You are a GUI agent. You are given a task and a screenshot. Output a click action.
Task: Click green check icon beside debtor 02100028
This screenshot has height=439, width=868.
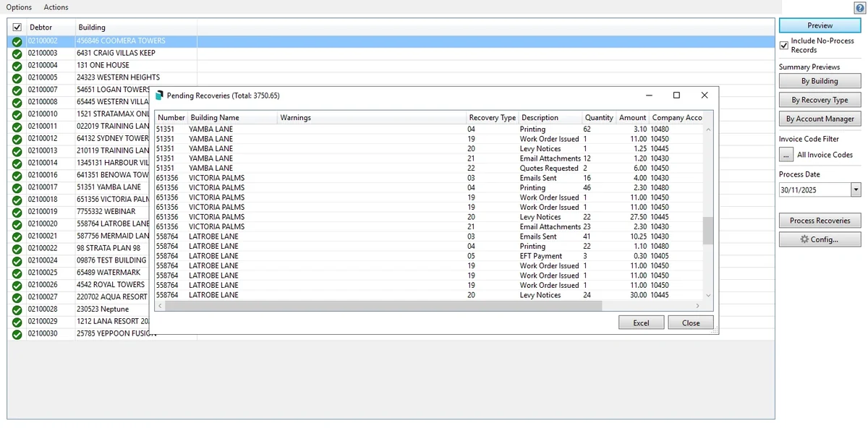(x=17, y=310)
